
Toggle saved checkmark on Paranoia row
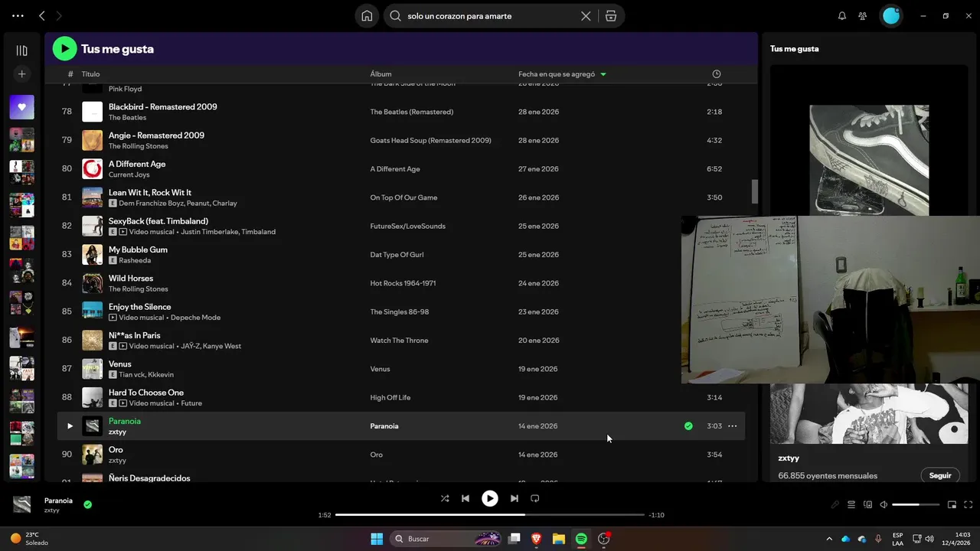click(688, 426)
